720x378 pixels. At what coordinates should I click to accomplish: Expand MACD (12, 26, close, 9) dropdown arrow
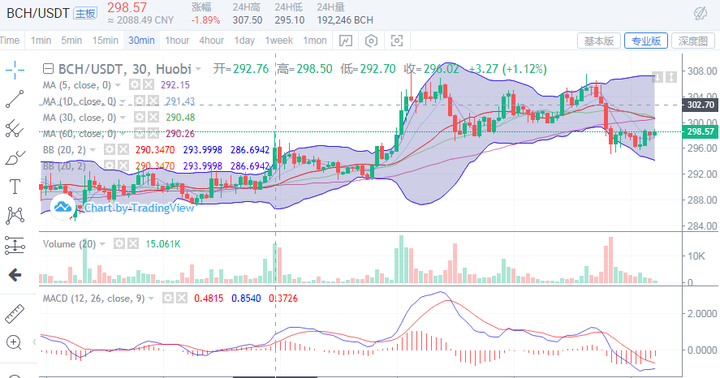151,299
